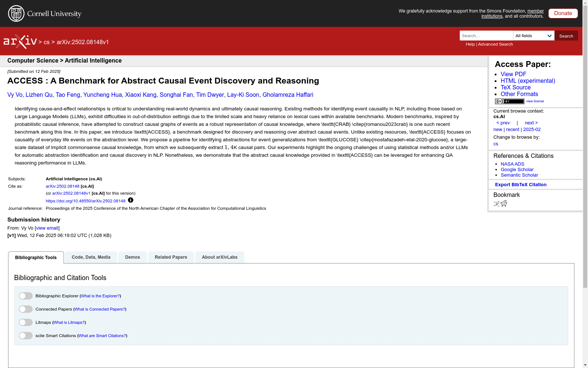Image resolution: width=588 pixels, height=368 pixels.
Task: Click the Cornell University logo
Action: [45, 14]
